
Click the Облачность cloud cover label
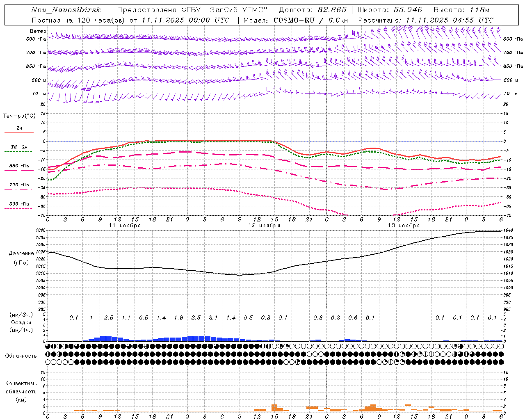tap(21, 356)
